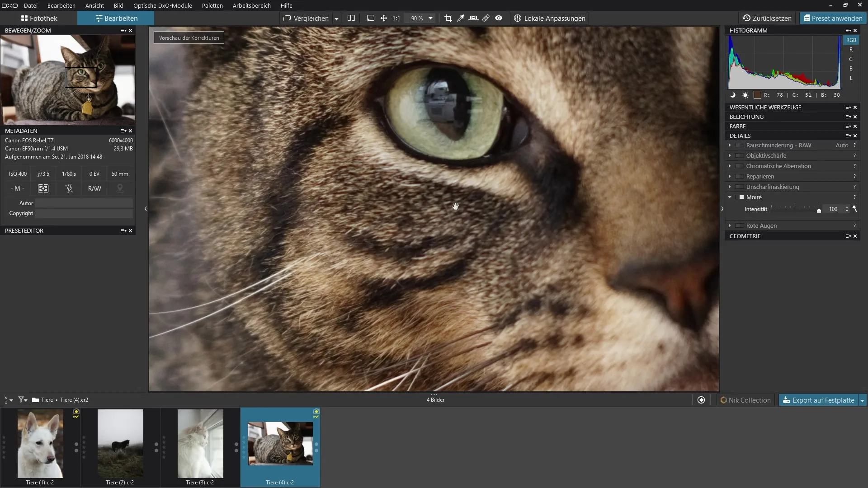
Task: Expand Reparieren section
Action: 730,176
